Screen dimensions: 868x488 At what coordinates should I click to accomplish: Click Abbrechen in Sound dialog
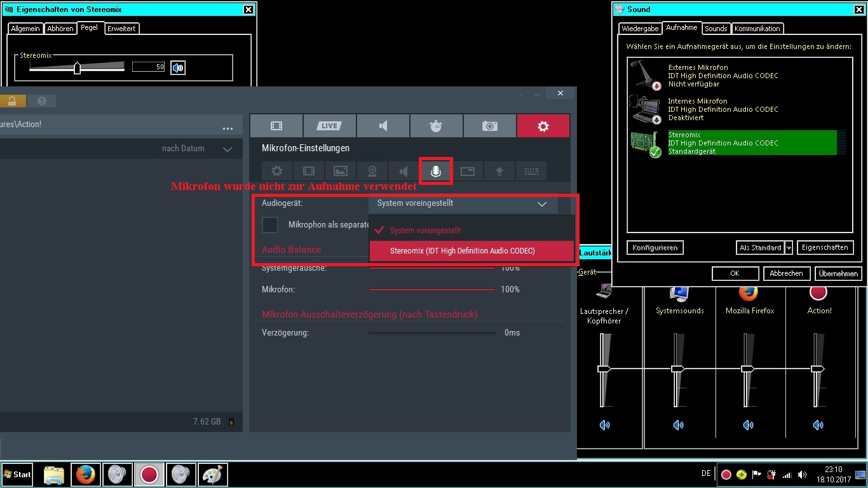[786, 273]
